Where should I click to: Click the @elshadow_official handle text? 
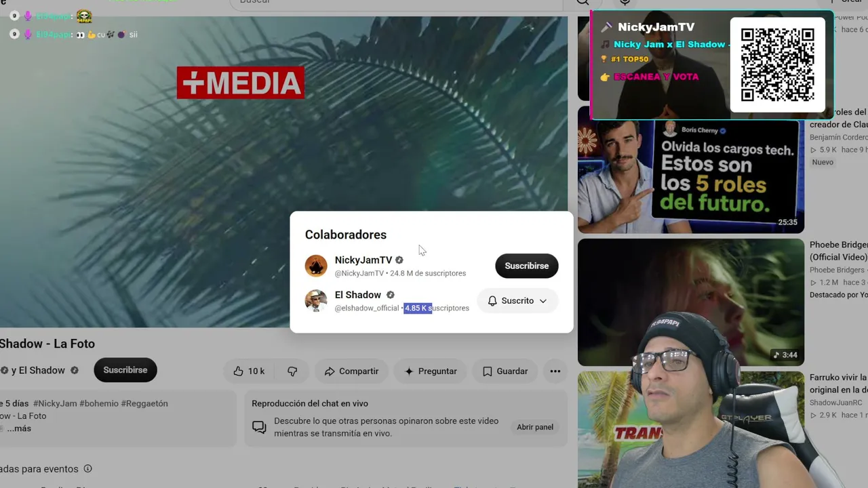[366, 308]
